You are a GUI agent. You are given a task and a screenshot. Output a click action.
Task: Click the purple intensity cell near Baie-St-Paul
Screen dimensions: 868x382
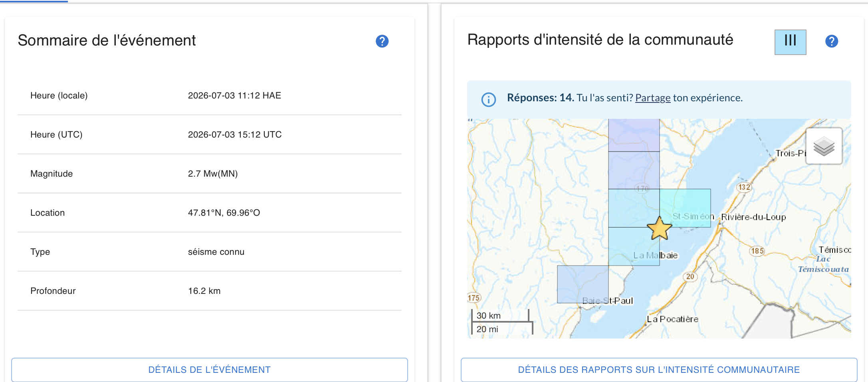pyautogui.click(x=583, y=284)
